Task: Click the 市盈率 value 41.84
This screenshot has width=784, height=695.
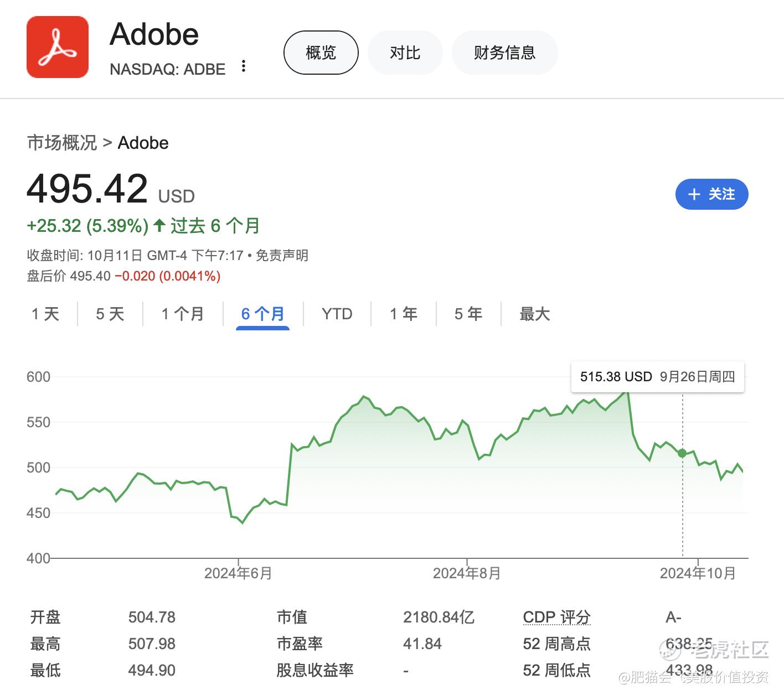Action: (422, 644)
